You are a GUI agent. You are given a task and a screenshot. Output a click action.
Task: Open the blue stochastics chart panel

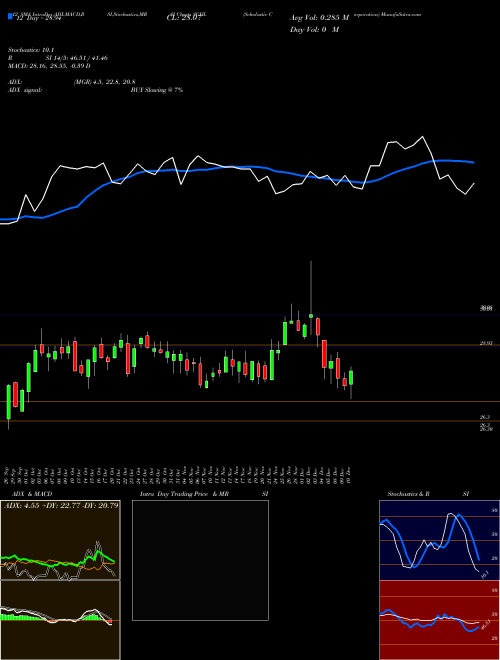(439, 540)
